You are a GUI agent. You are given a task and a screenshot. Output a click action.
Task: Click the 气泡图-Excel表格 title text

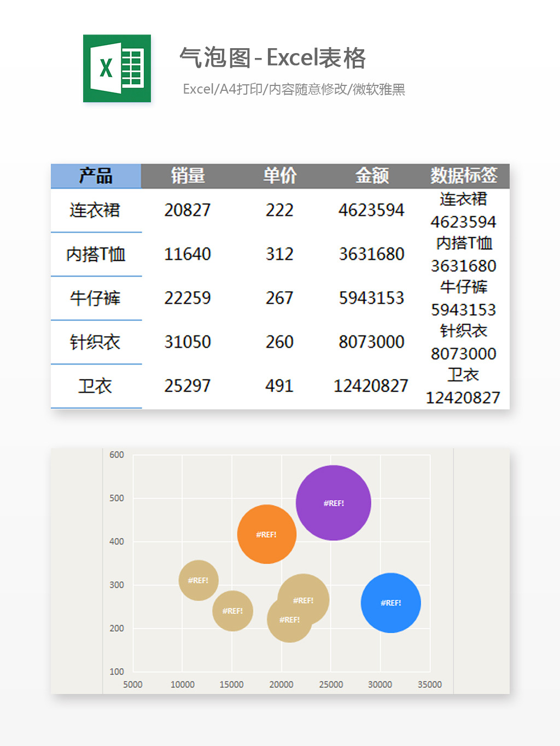pyautogui.click(x=273, y=57)
